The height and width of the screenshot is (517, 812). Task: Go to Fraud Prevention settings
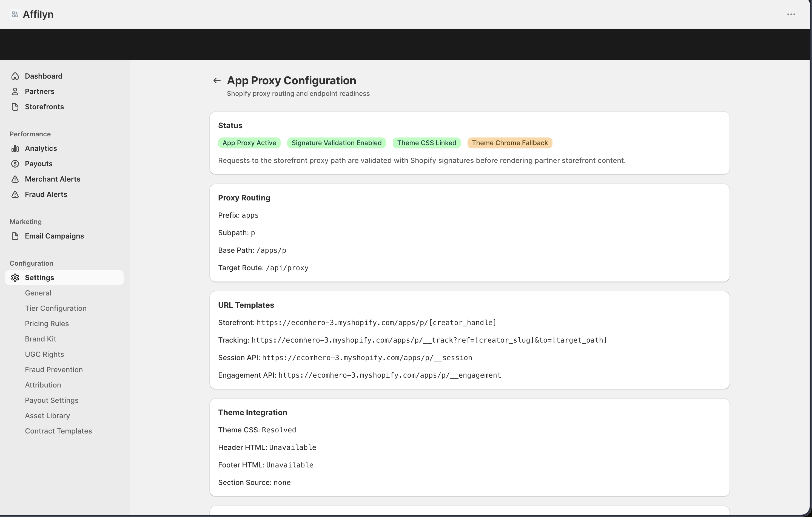54,370
